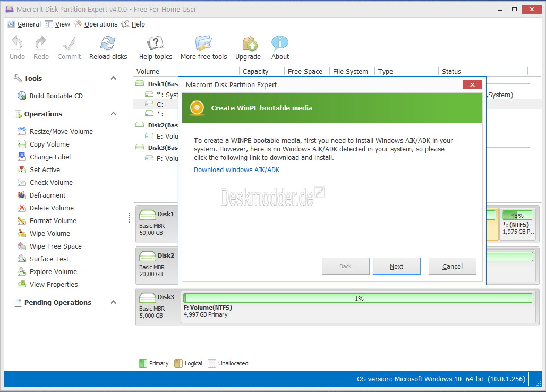The width and height of the screenshot is (546, 392).
Task: Choose Set Active operation
Action: click(x=45, y=169)
